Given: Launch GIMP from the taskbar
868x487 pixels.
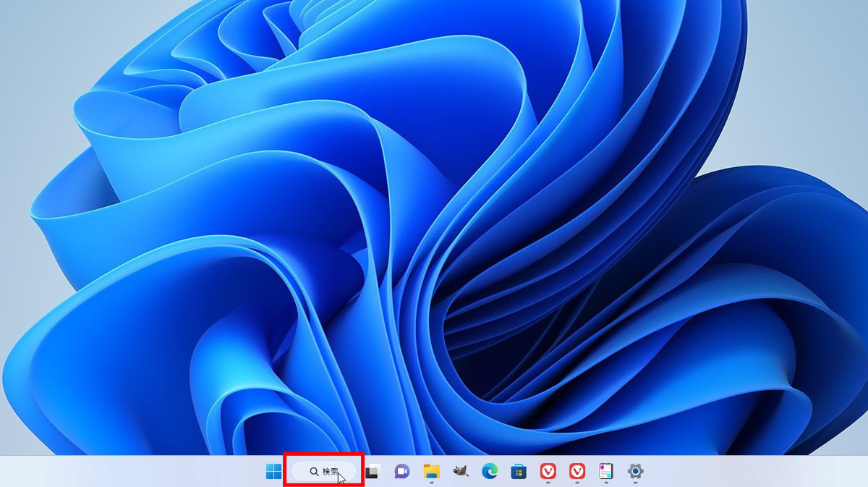Looking at the screenshot, I should pyautogui.click(x=461, y=472).
